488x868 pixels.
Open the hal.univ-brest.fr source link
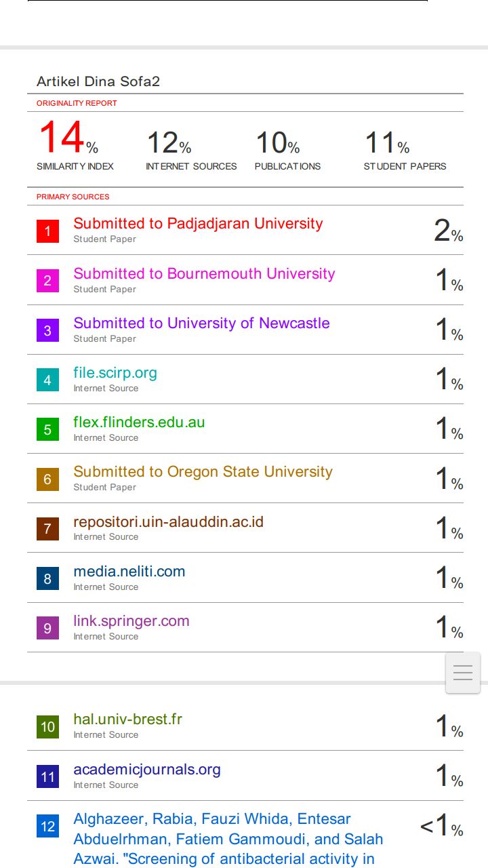[x=127, y=719]
